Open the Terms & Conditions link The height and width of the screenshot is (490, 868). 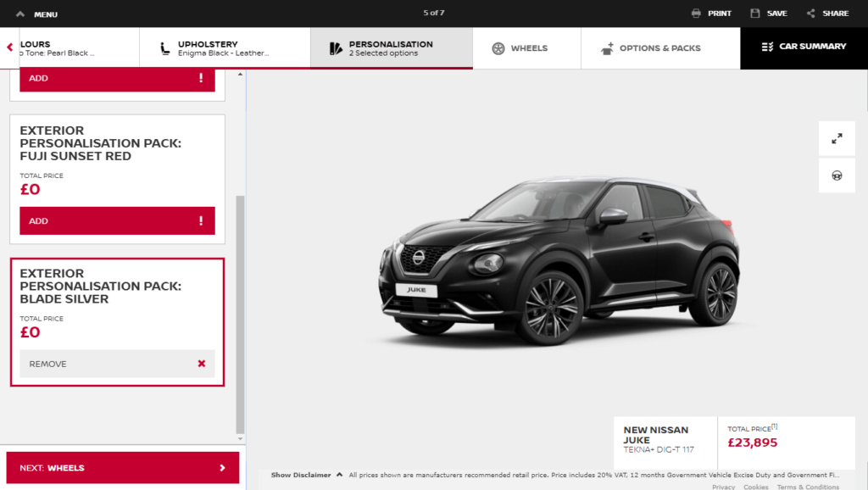point(808,487)
